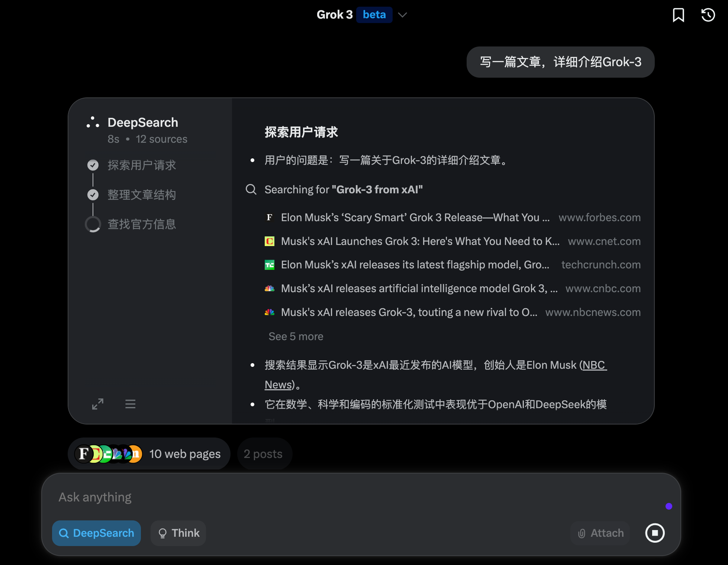Open the Forbes Scary Smart Grok 3 result

[x=415, y=217]
